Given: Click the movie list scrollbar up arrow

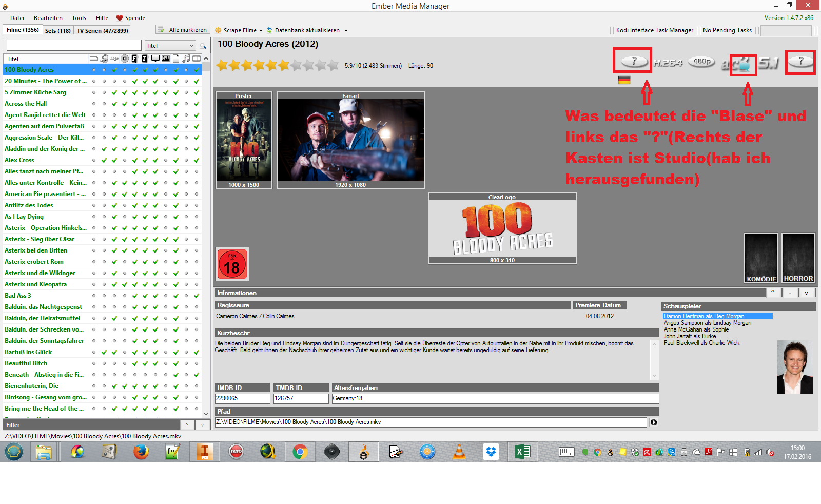Looking at the screenshot, I should 206,58.
